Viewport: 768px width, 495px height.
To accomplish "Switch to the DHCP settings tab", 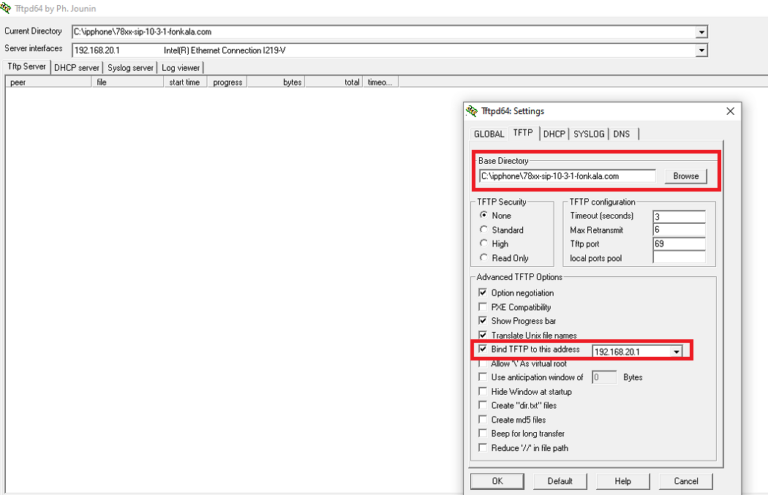I will [x=554, y=134].
